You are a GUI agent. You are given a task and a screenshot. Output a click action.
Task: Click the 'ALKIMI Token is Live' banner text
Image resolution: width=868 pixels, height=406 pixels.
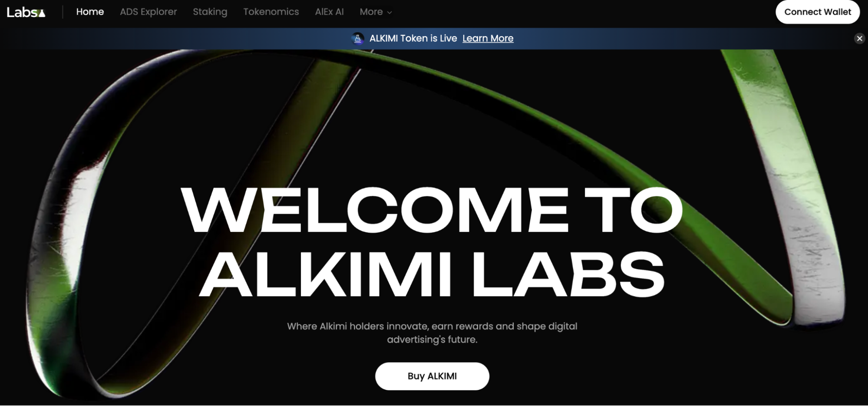pos(413,38)
